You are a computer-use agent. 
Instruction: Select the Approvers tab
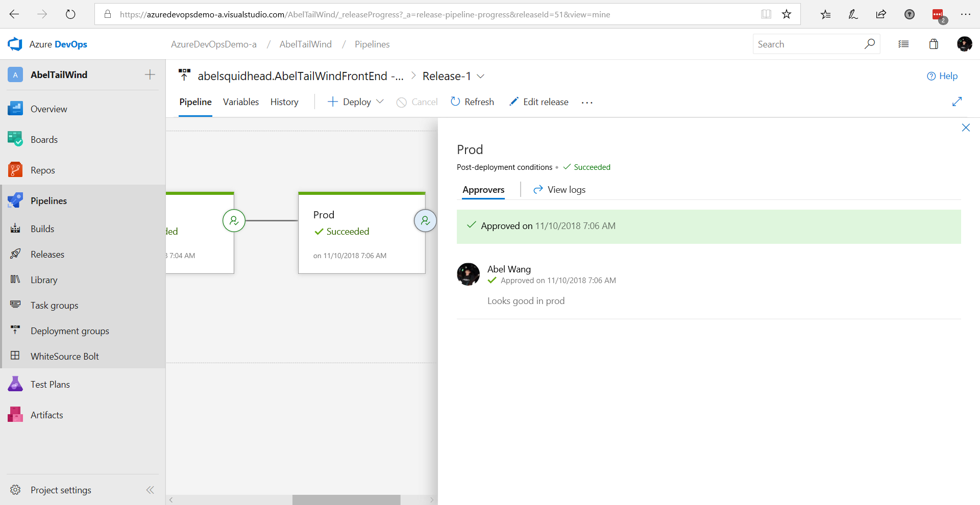point(483,190)
